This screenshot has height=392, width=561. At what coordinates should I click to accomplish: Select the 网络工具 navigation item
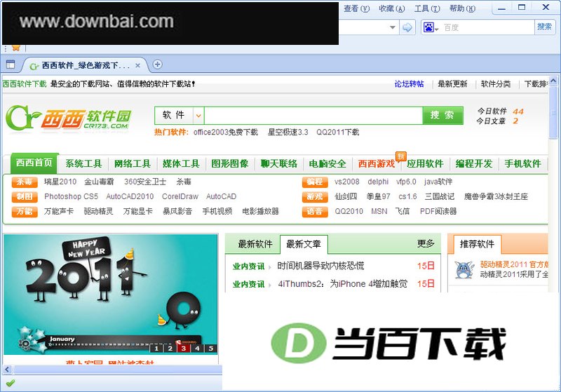tap(133, 164)
